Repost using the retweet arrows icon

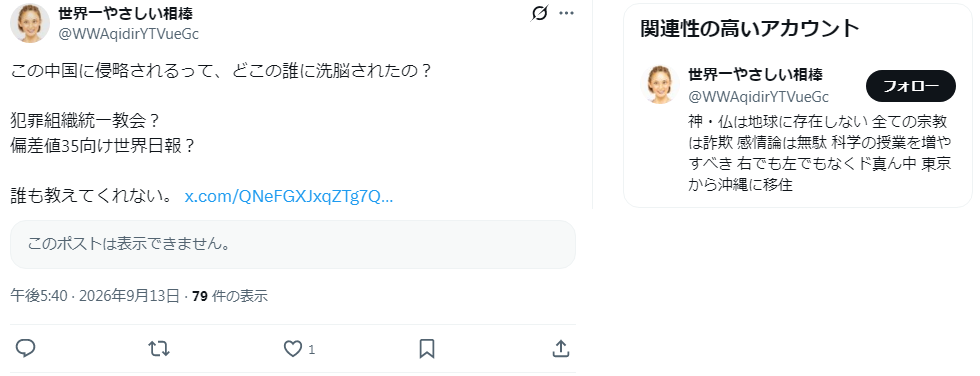coord(159,348)
